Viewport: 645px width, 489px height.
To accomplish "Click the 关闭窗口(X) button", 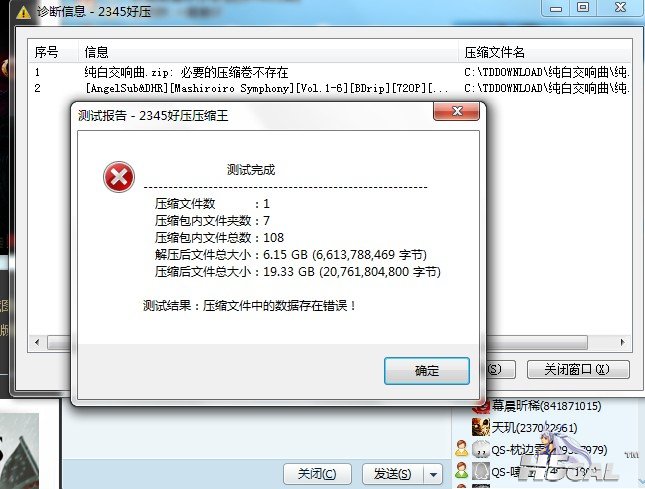I will coord(578,369).
